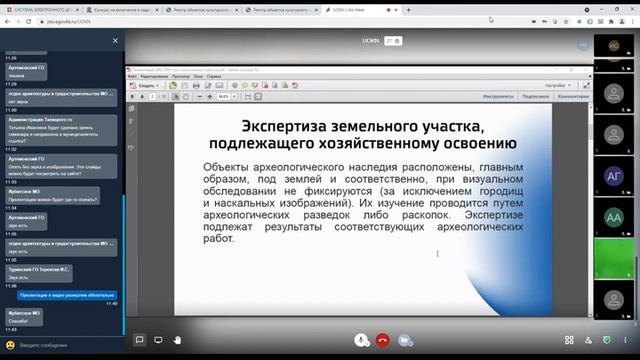Click the read mode expand icon in Acrobat
Image resolution: width=640 pixels, height=360 pixels.
(x=587, y=85)
